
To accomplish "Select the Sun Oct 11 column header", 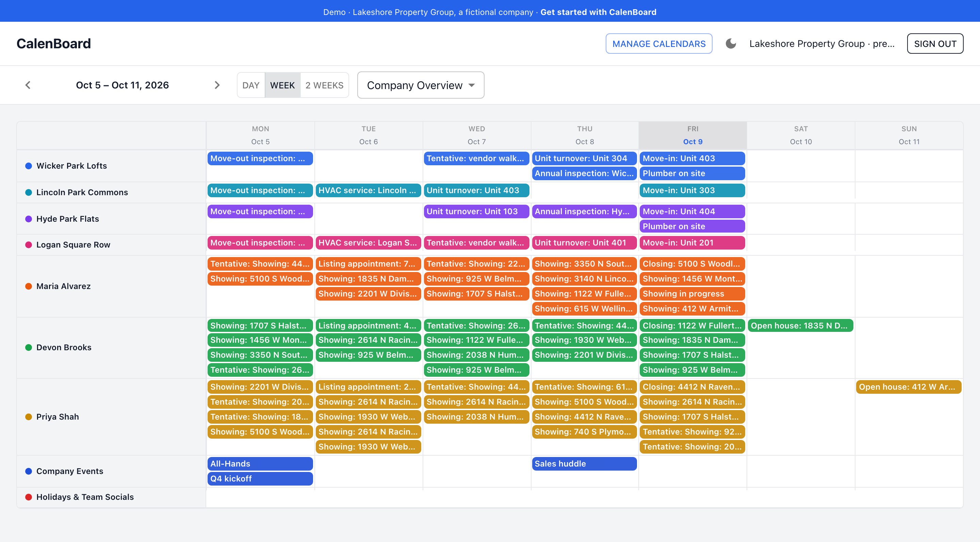I will [x=909, y=135].
